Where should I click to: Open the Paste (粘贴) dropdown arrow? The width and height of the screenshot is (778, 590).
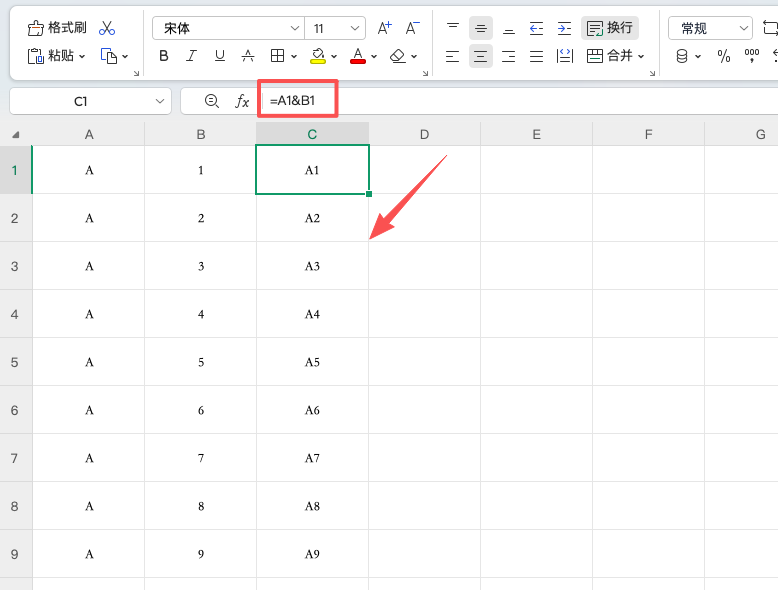[x=82, y=57]
